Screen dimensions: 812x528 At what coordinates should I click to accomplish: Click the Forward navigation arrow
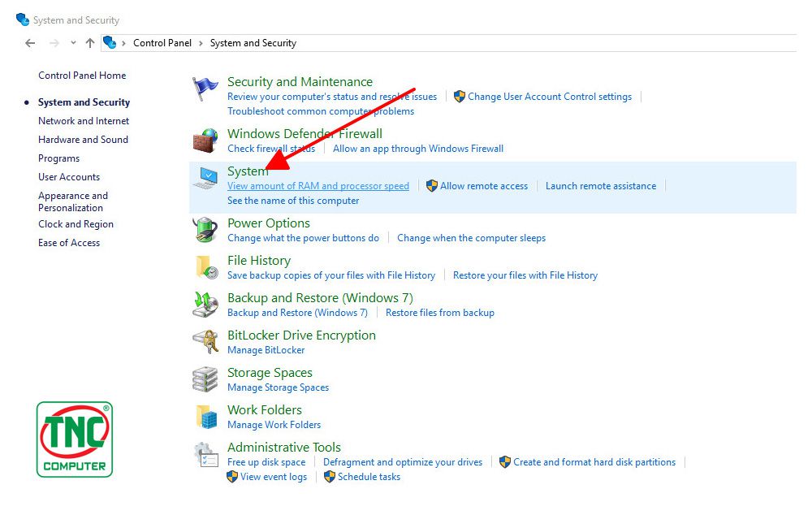[x=54, y=43]
